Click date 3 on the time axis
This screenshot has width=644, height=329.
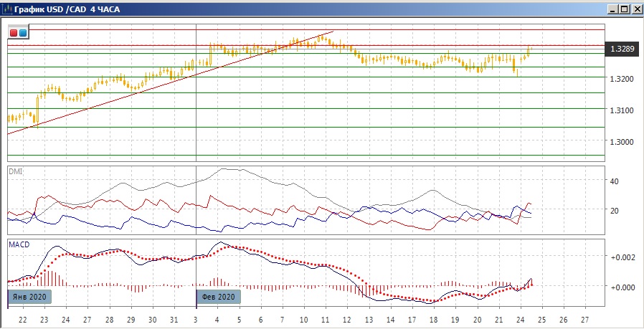[196, 319]
